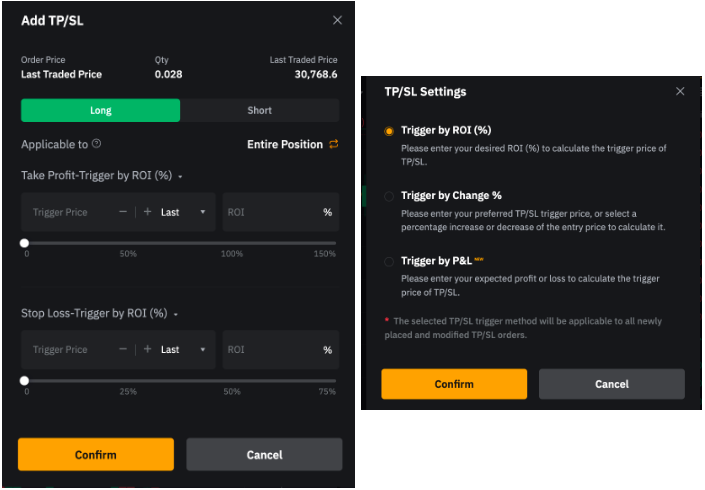Click the Entire Position swap icon
This screenshot has height=490, width=705.
(334, 145)
